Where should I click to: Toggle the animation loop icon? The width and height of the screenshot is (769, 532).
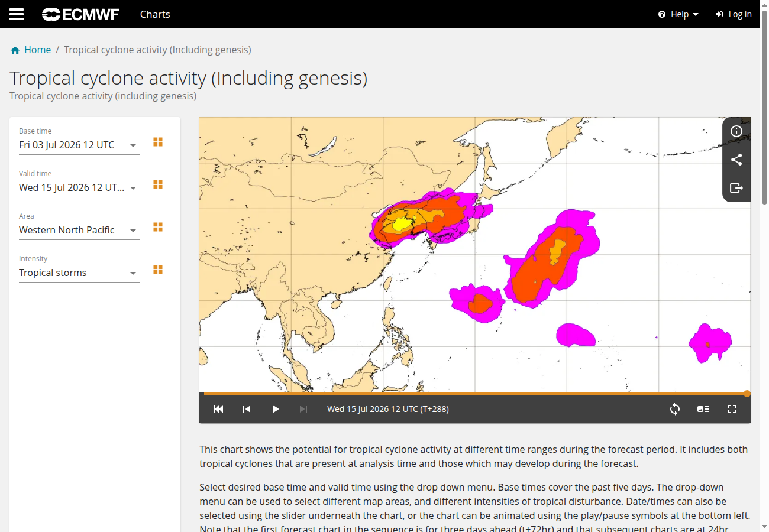(675, 409)
